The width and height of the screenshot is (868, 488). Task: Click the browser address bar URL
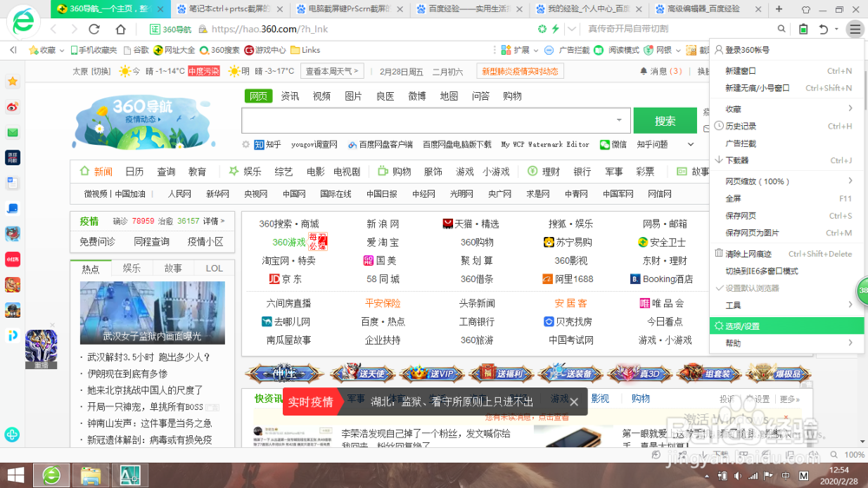point(270,29)
